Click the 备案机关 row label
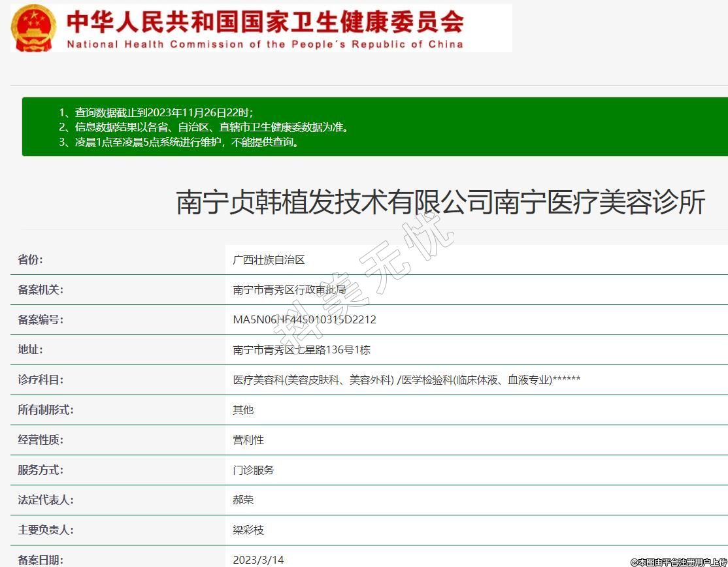This screenshot has width=728, height=567. 41,290
